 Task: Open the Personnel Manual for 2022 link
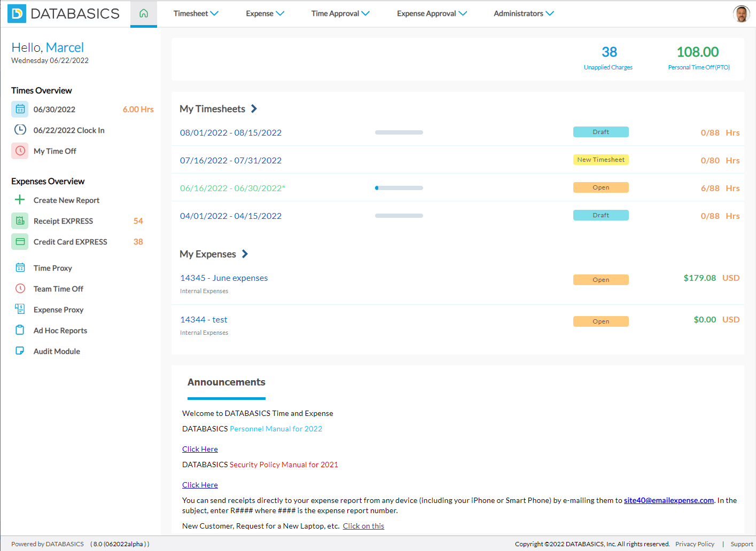tap(276, 429)
